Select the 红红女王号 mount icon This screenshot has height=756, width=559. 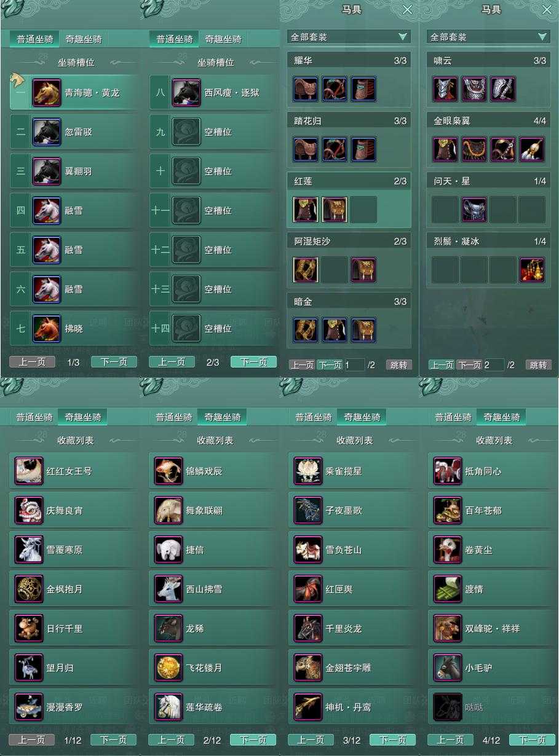pyautogui.click(x=29, y=471)
